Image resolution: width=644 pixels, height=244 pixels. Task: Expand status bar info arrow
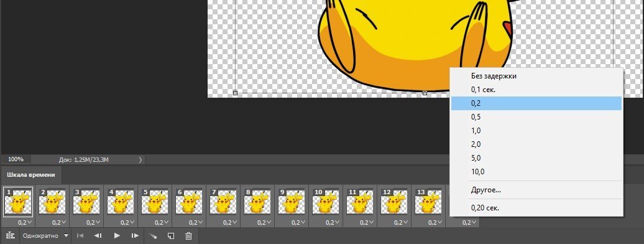click(x=140, y=159)
